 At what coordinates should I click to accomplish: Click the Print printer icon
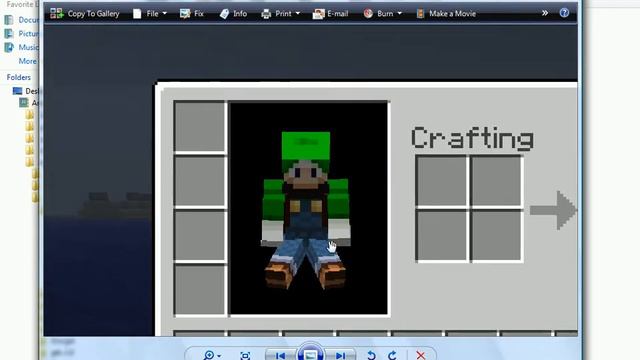pyautogui.click(x=266, y=14)
